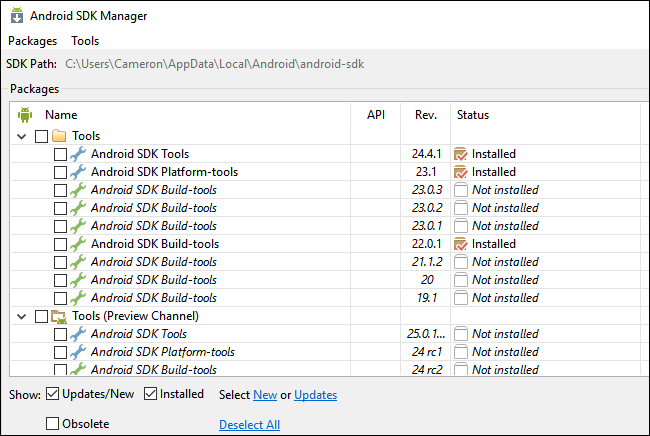Click wrench icon beside Android SDK Platform-tools 23.1
The width and height of the screenshot is (650, 436).
(78, 172)
